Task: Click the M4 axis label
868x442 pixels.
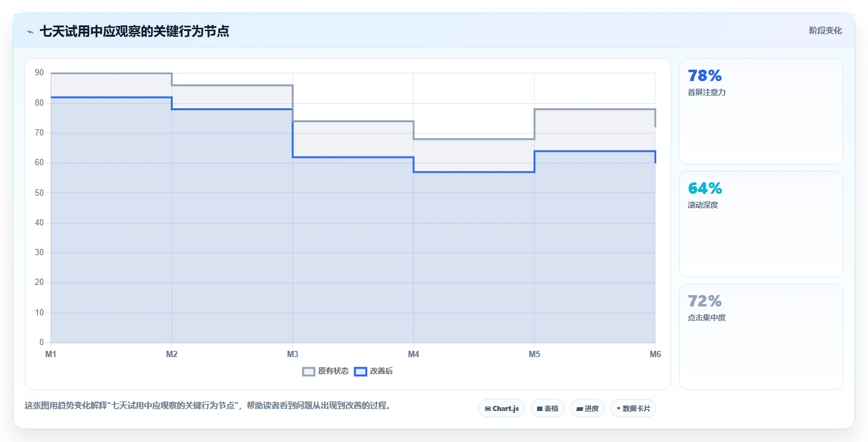Action: 413,354
